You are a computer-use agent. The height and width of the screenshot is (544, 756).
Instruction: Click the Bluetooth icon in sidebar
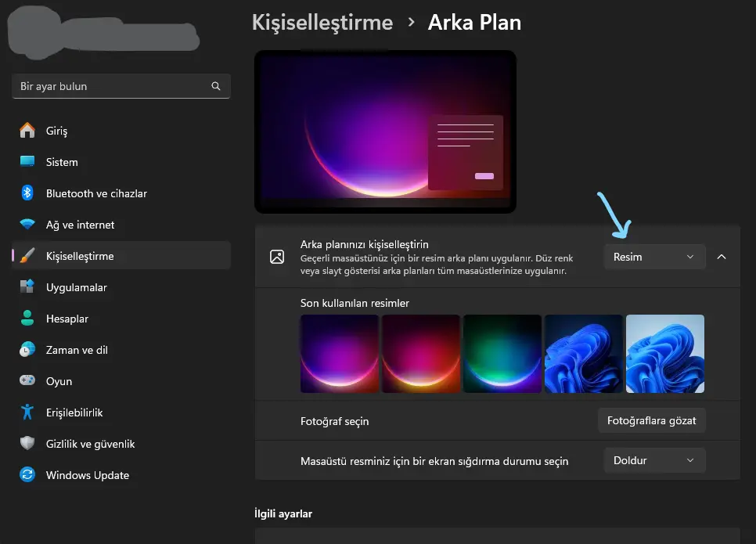point(27,193)
